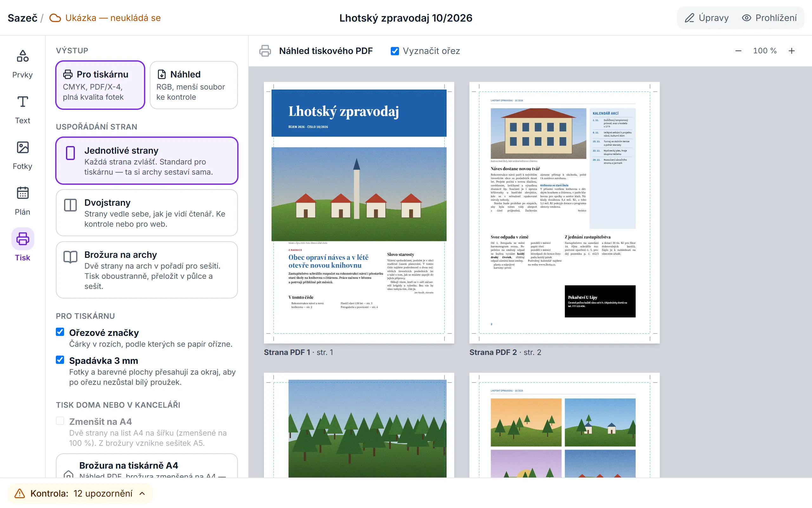
Task: Expand Kontrola 12 upozornění panel
Action: pyautogui.click(x=80, y=493)
